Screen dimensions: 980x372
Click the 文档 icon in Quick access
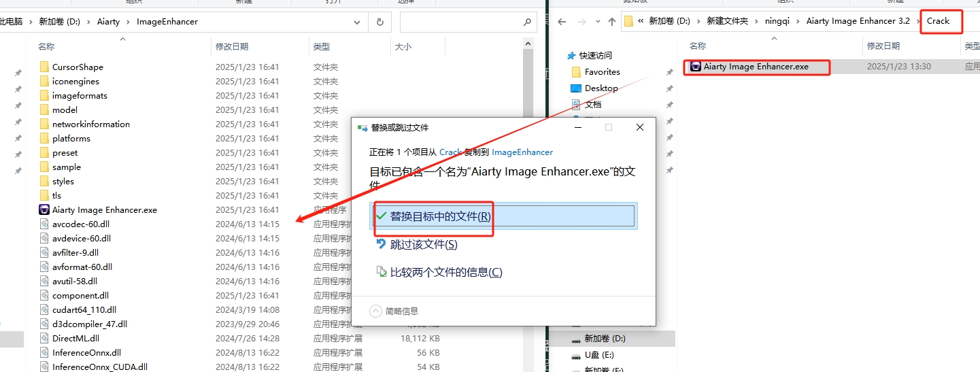(576, 105)
